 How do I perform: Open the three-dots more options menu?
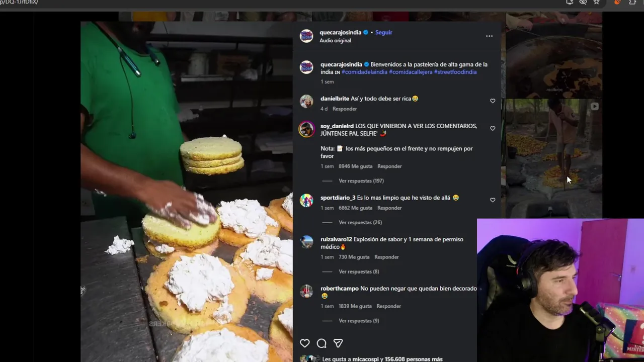489,36
